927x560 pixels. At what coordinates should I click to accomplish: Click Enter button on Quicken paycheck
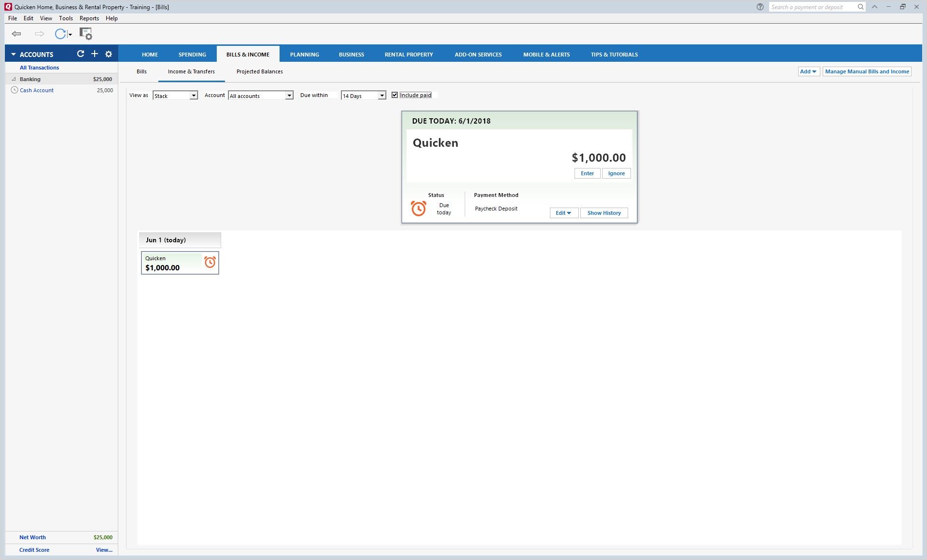(x=587, y=173)
